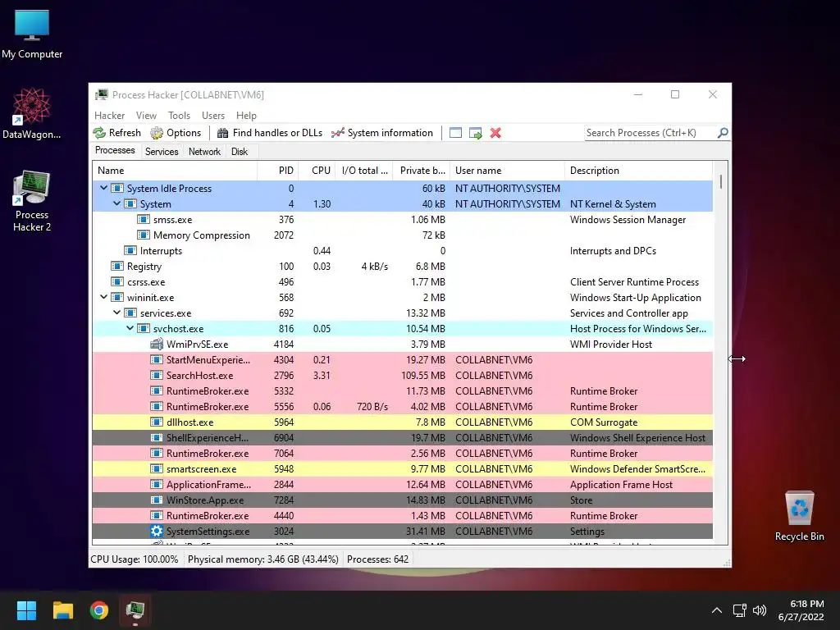This screenshot has width=840, height=630.
Task: Open the Hacker menu
Action: 109,115
